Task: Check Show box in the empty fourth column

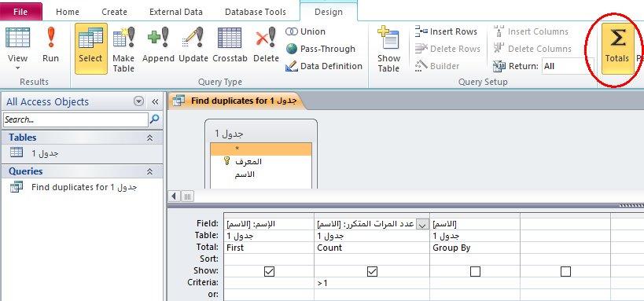Action: [565, 271]
